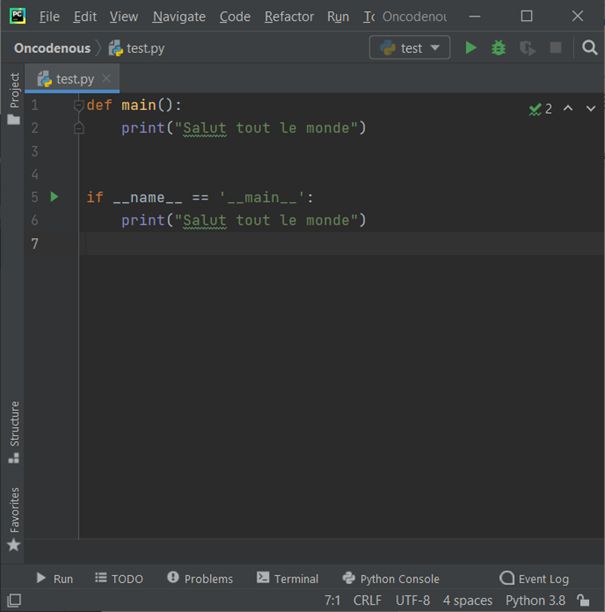Toggle tool window bars square icon bottom-left

pyautogui.click(x=14, y=600)
